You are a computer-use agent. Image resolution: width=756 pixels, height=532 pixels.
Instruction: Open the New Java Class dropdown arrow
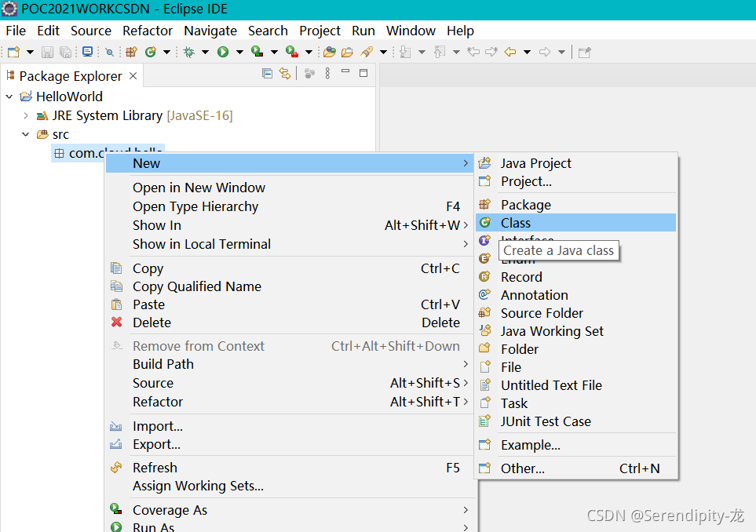166,52
